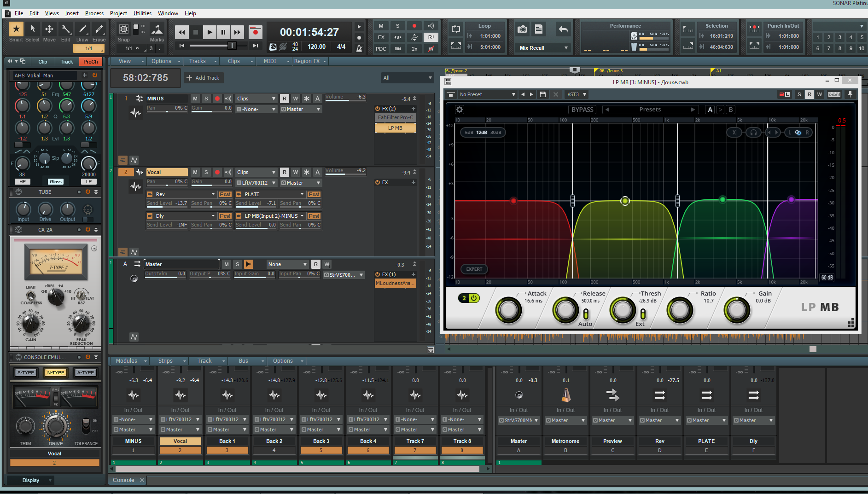Mute the MINUS track
The image size is (868, 494).
tap(195, 99)
